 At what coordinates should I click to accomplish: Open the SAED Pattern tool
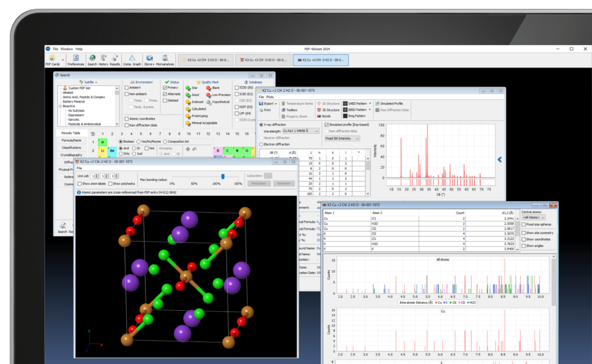[355, 103]
